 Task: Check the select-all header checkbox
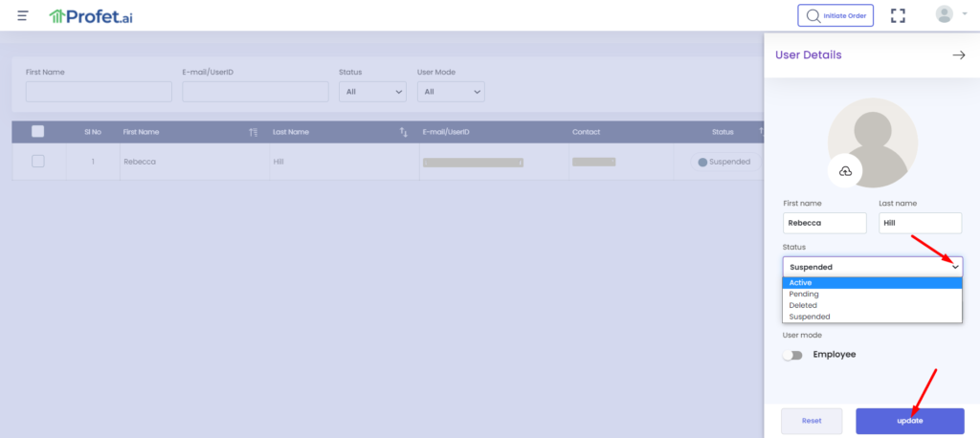[38, 132]
